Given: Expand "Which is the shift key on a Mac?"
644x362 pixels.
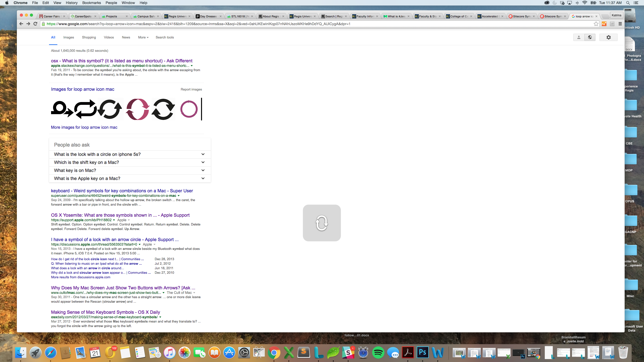Looking at the screenshot, I should coord(203,162).
